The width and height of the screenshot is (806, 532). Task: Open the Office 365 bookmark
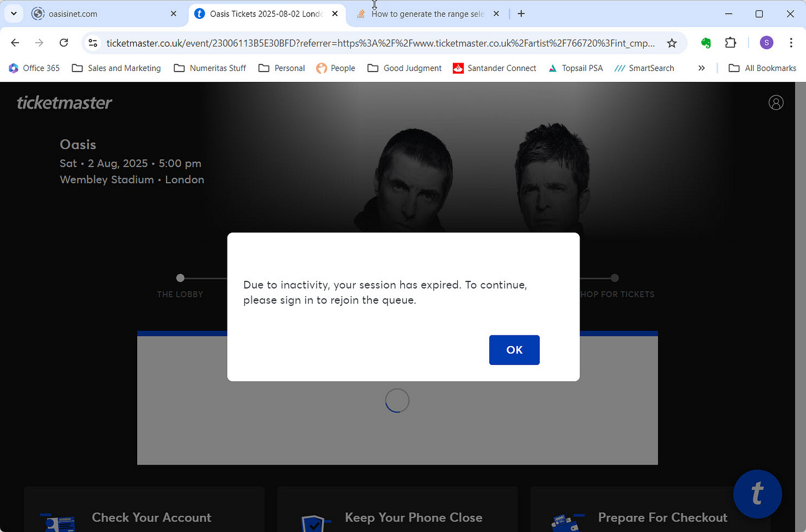34,68
